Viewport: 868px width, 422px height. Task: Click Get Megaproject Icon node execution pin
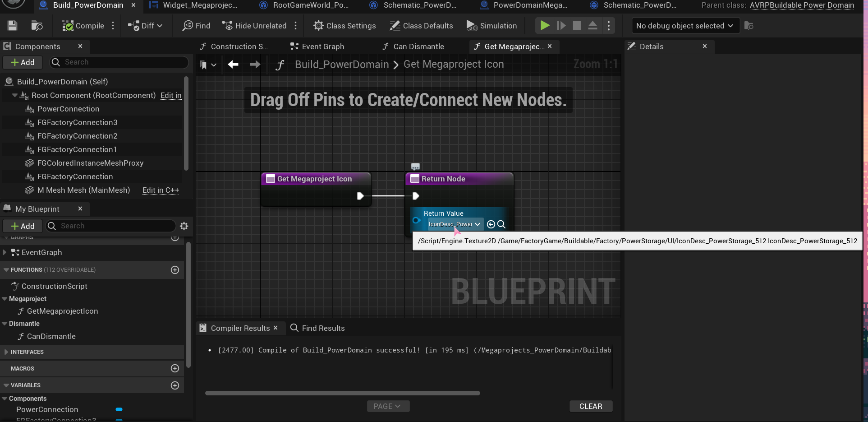click(x=360, y=196)
